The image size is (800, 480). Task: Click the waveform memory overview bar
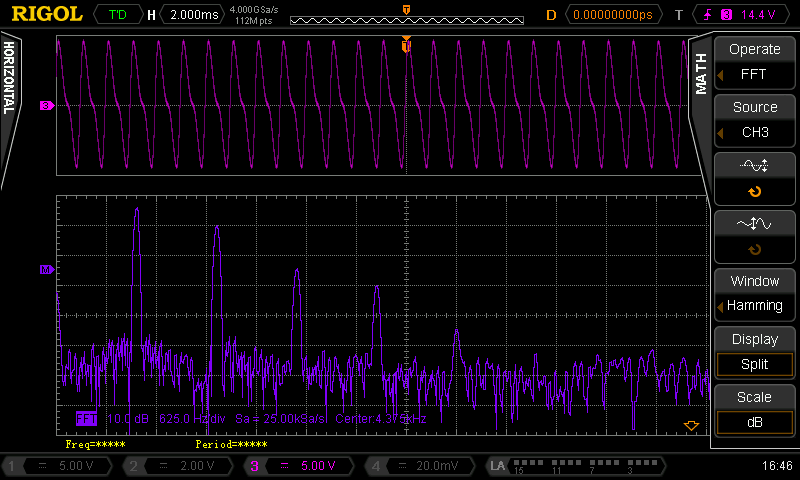pyautogui.click(x=407, y=20)
